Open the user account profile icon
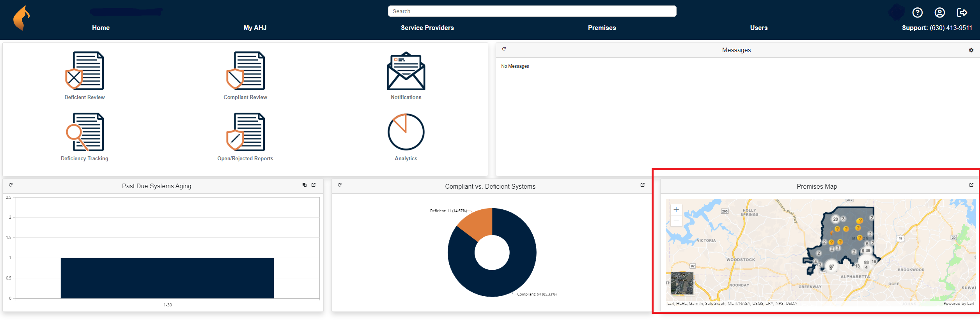This screenshot has height=322, width=980. click(940, 13)
